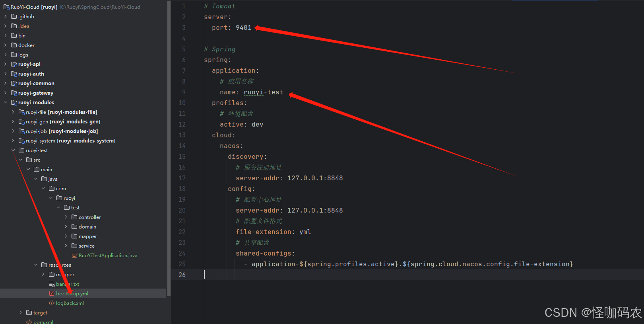The image size is (644, 324).
Task: Collapse the ruoyi-test folder
Action: (13, 150)
